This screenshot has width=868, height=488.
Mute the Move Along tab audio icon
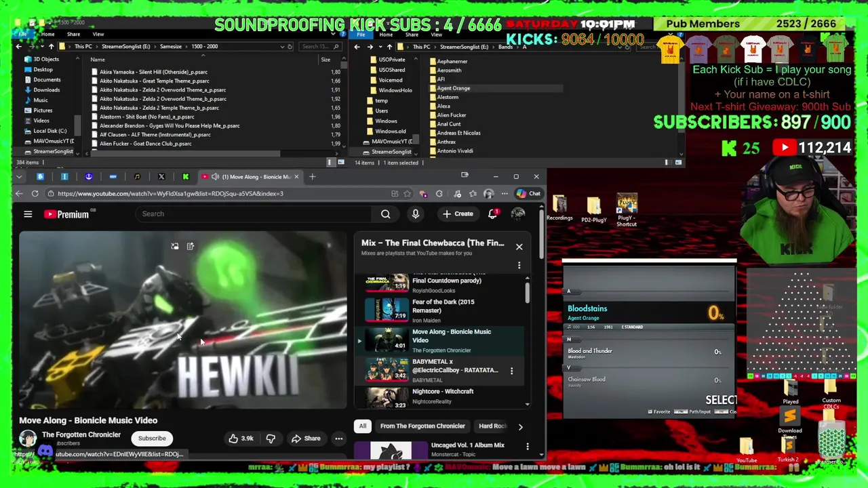(x=215, y=177)
